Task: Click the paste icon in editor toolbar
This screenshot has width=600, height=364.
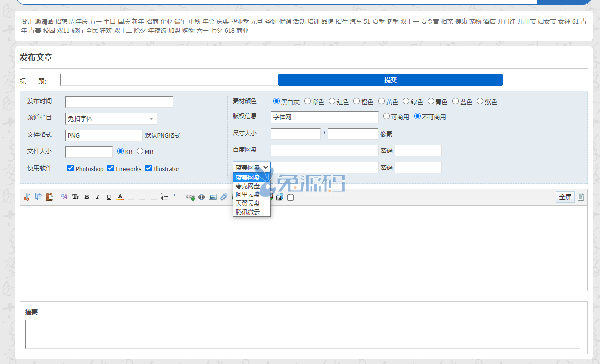Action: (49, 197)
